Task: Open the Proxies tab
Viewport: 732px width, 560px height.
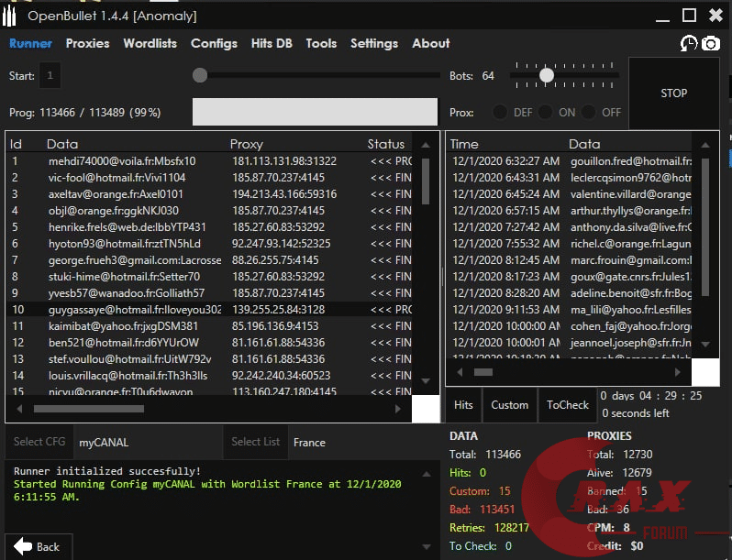Action: [87, 43]
